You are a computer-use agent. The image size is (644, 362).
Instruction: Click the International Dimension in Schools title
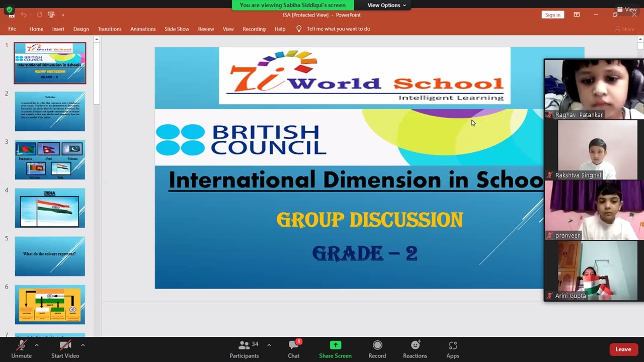tap(356, 179)
